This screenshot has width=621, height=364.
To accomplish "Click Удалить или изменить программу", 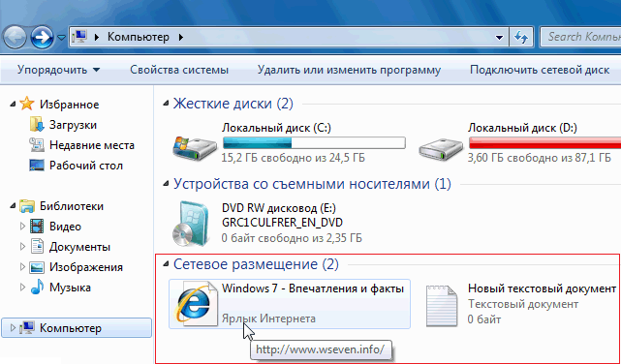I will click(349, 70).
